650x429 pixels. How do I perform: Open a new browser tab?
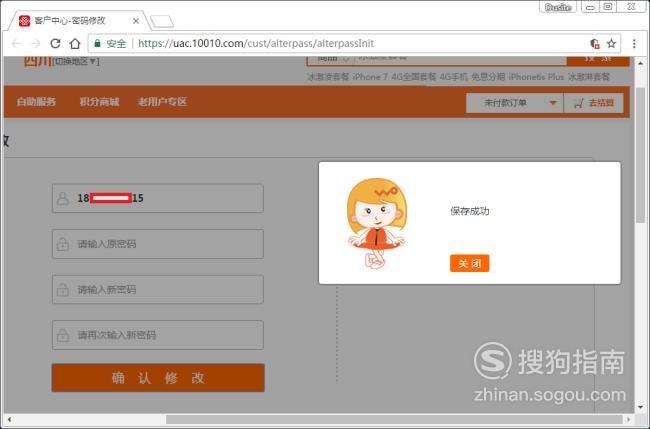[x=162, y=22]
